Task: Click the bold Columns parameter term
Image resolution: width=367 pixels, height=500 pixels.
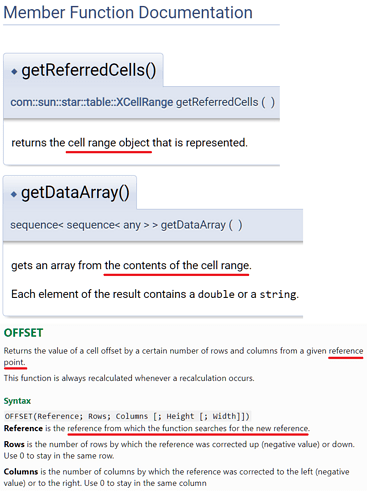Action: [x=21, y=472]
